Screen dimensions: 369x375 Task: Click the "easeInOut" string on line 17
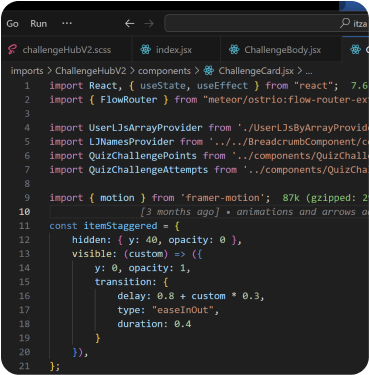point(183,310)
